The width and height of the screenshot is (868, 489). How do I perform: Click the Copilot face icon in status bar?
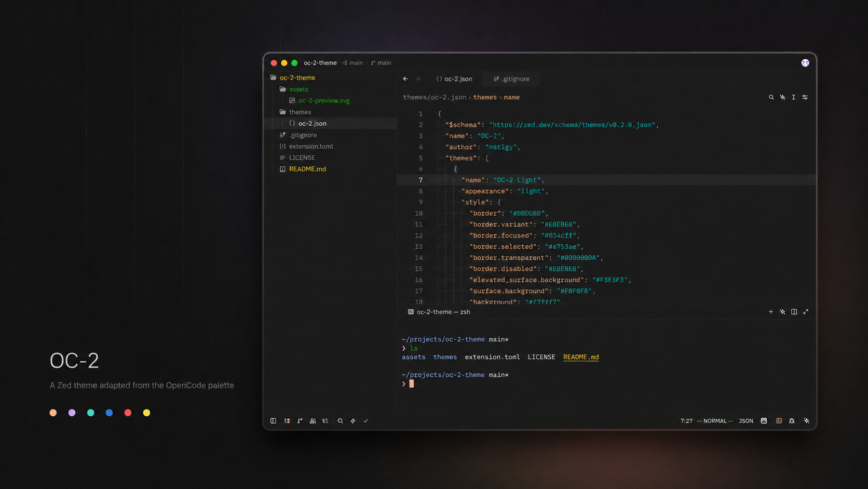[x=764, y=421]
